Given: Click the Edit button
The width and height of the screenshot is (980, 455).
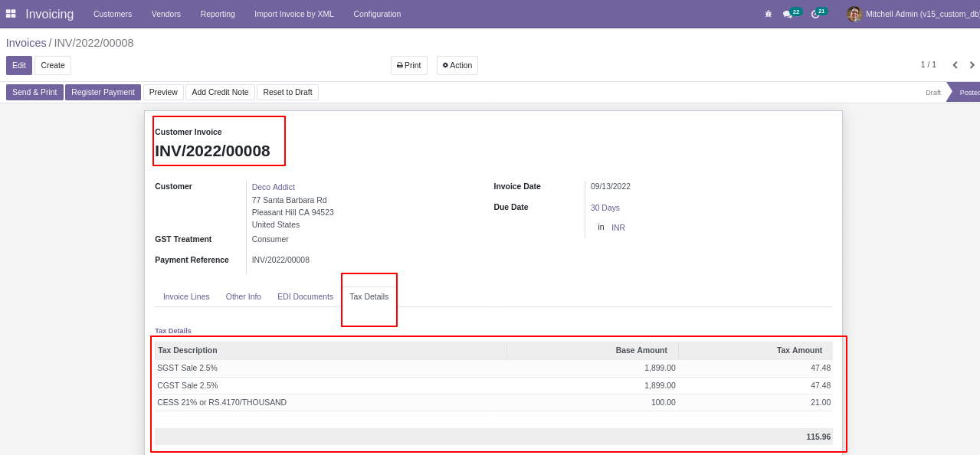Looking at the screenshot, I should 19,65.
